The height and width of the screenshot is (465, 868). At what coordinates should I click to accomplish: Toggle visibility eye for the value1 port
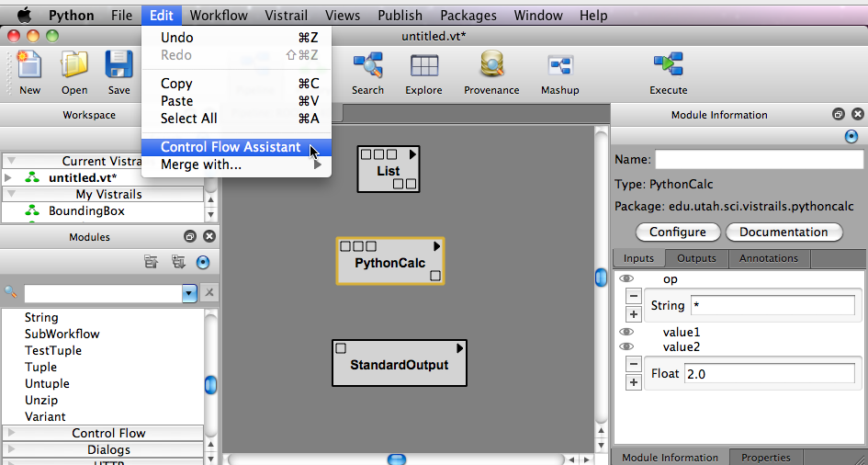(x=626, y=332)
